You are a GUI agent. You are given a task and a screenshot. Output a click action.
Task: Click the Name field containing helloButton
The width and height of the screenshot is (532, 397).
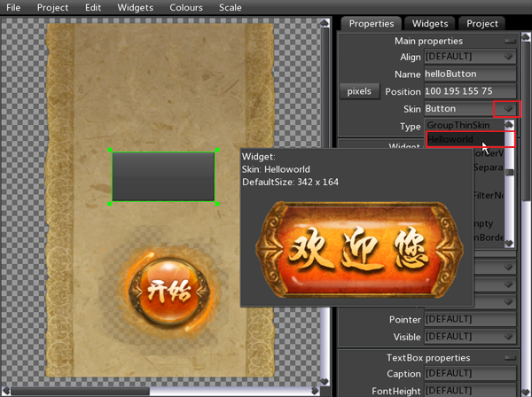470,74
